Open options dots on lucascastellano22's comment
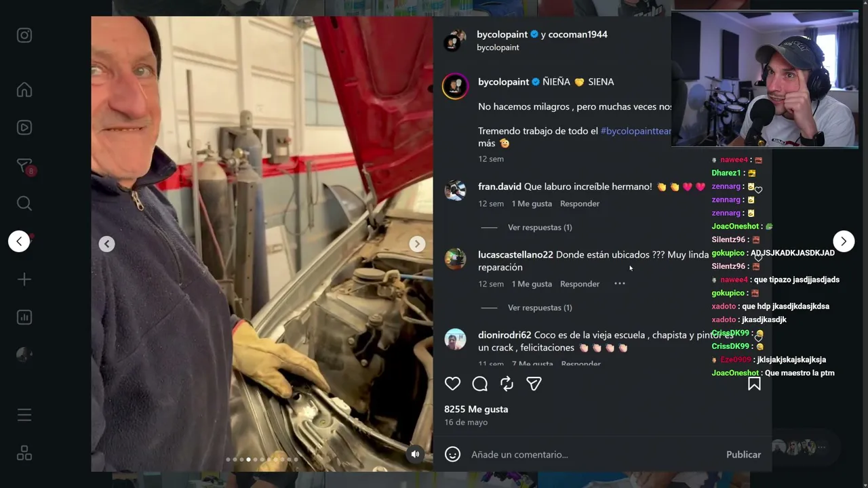This screenshot has height=488, width=868. pyautogui.click(x=619, y=283)
